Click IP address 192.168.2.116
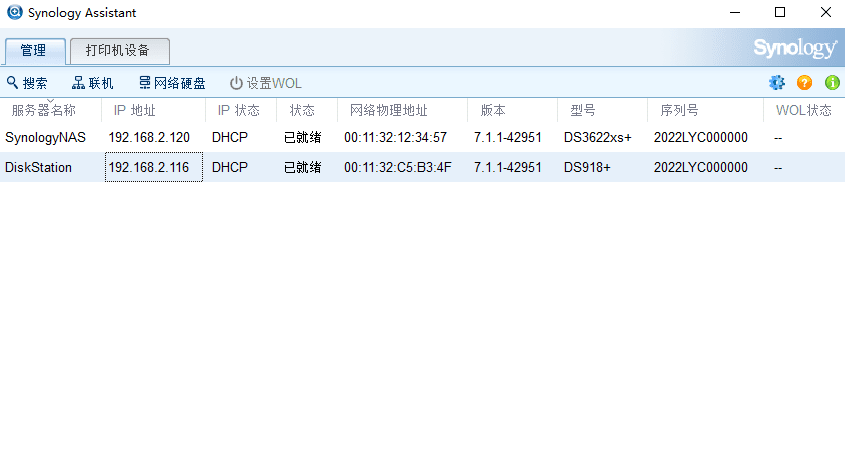 (x=149, y=167)
